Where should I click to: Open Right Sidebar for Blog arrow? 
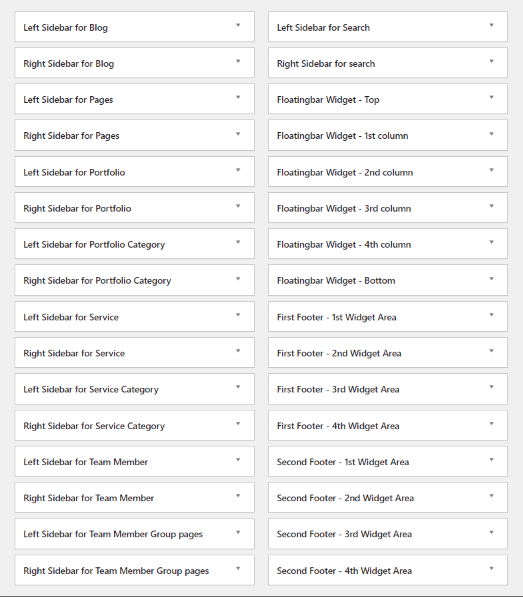238,61
